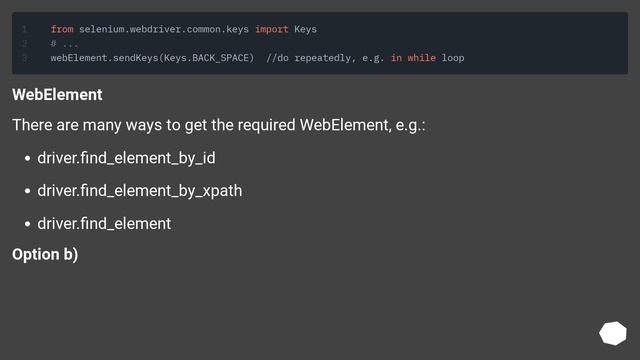Screen dimensions: 640x360
Task: Click the 'from' keyword in code
Action: tap(62, 29)
